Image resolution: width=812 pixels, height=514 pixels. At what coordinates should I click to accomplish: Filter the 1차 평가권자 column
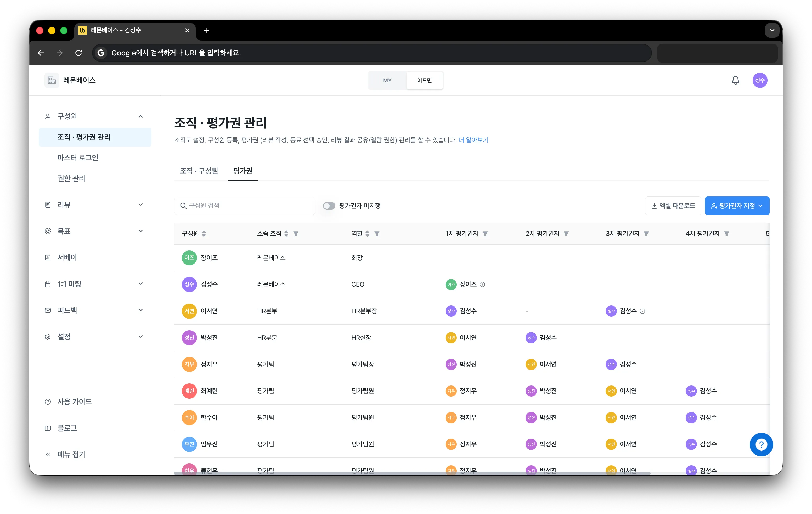(x=485, y=233)
